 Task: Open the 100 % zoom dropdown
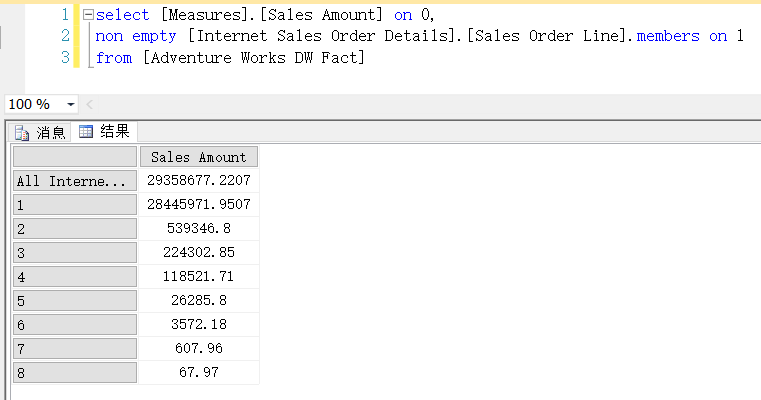click(70, 104)
